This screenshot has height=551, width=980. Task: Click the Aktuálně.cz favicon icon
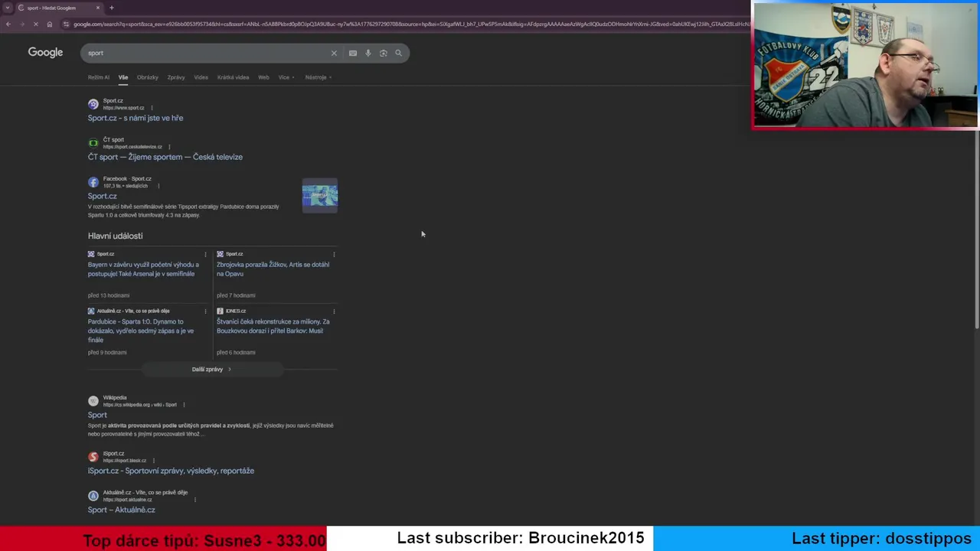93,496
